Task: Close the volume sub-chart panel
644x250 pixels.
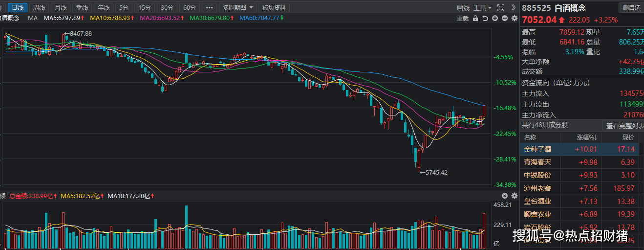Action: [x=505, y=196]
